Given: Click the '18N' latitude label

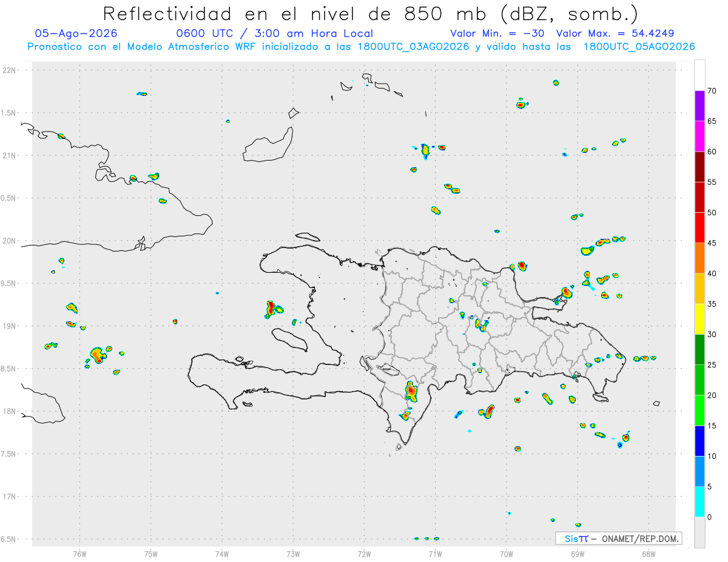Looking at the screenshot, I should coord(10,411).
